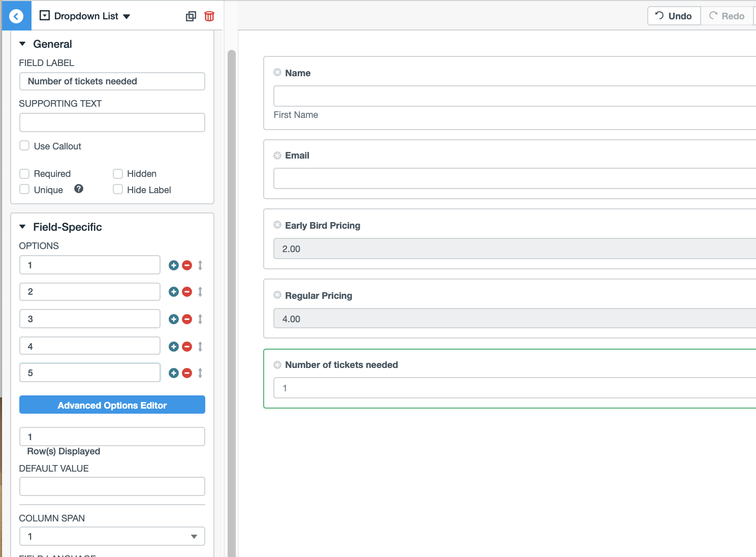Check the Hidden option
Image resolution: width=756 pixels, height=557 pixels.
[x=117, y=173]
